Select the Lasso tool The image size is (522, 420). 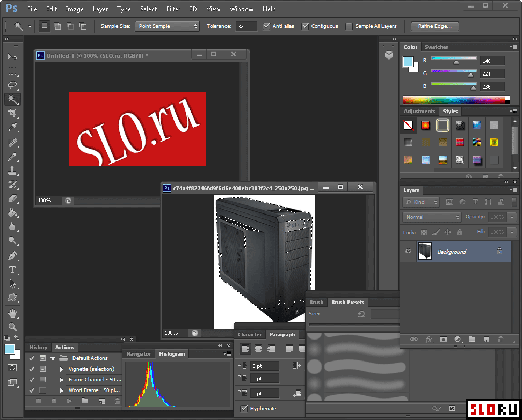(12, 85)
